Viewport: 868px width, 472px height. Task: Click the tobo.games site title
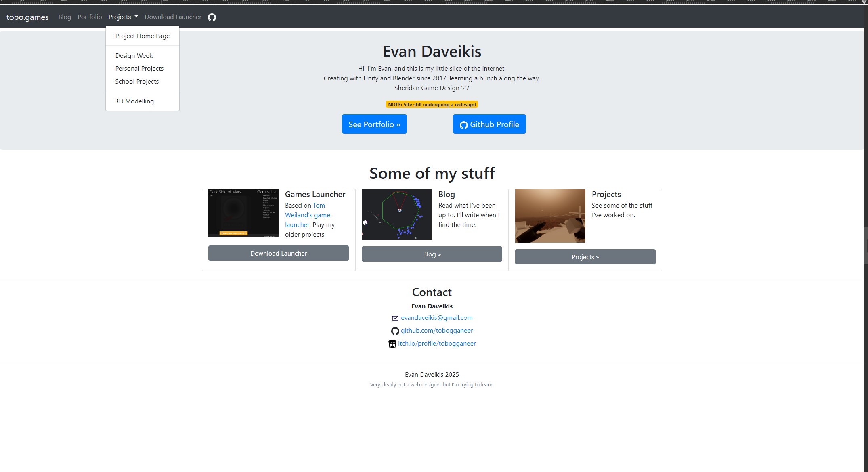pos(27,17)
